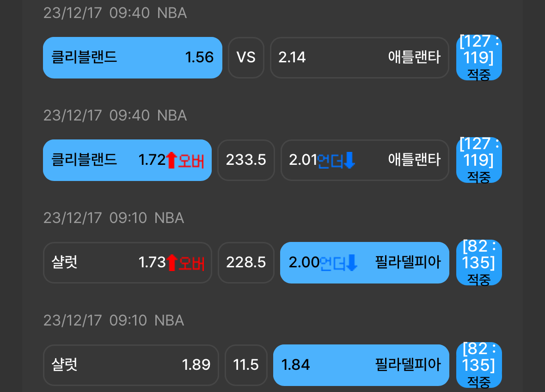
Task: Click the blue down arrow beside 2.01 언더
Action: coord(349,160)
